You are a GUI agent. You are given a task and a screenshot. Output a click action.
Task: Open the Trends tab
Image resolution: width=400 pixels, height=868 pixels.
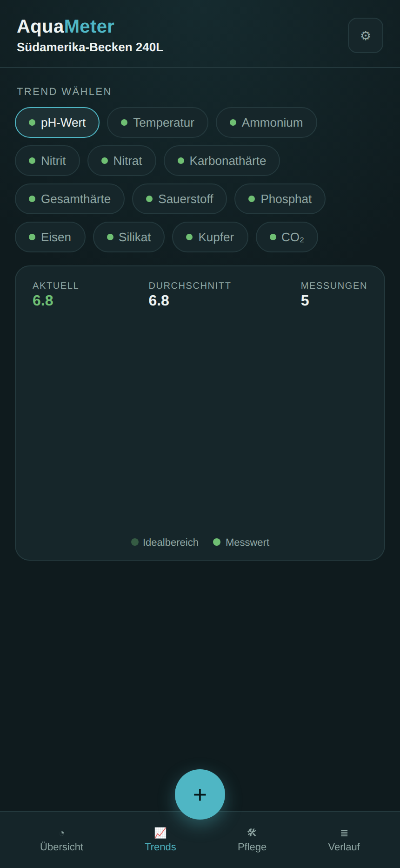[160, 840]
